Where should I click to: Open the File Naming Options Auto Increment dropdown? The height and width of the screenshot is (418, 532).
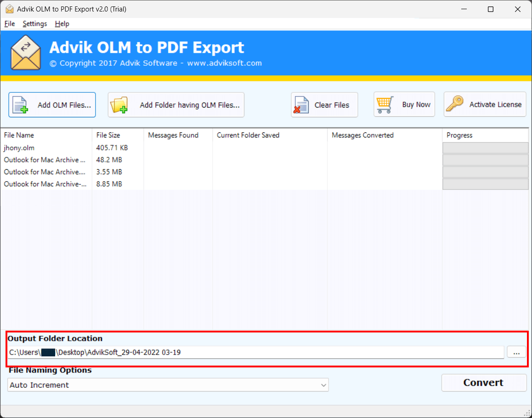(168, 385)
